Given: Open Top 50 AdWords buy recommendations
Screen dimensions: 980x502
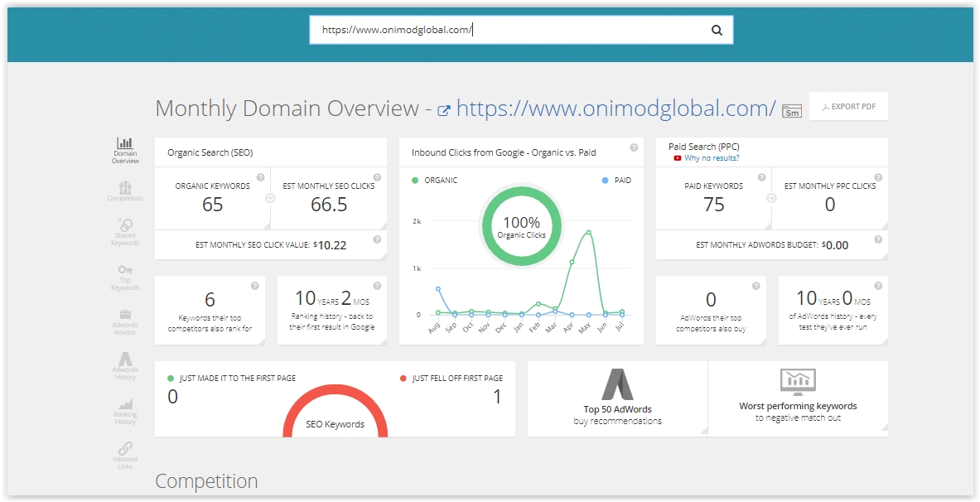Looking at the screenshot, I should click(617, 398).
